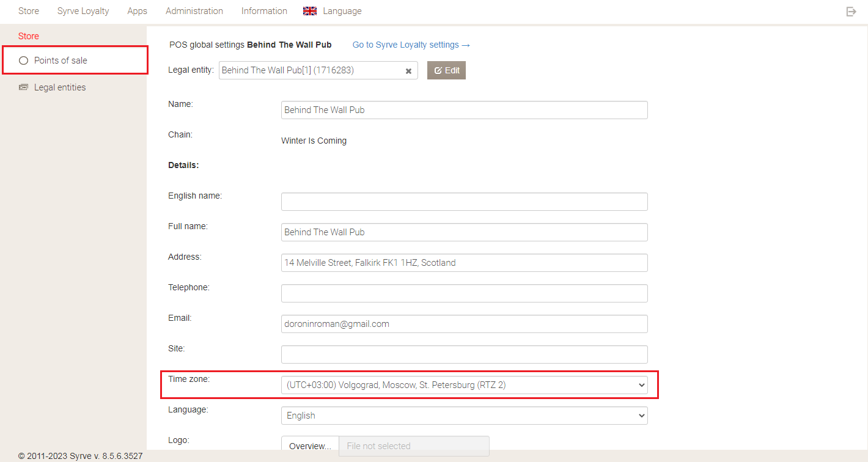Click the UK flag language icon
The height and width of the screenshot is (462, 868).
pos(310,11)
